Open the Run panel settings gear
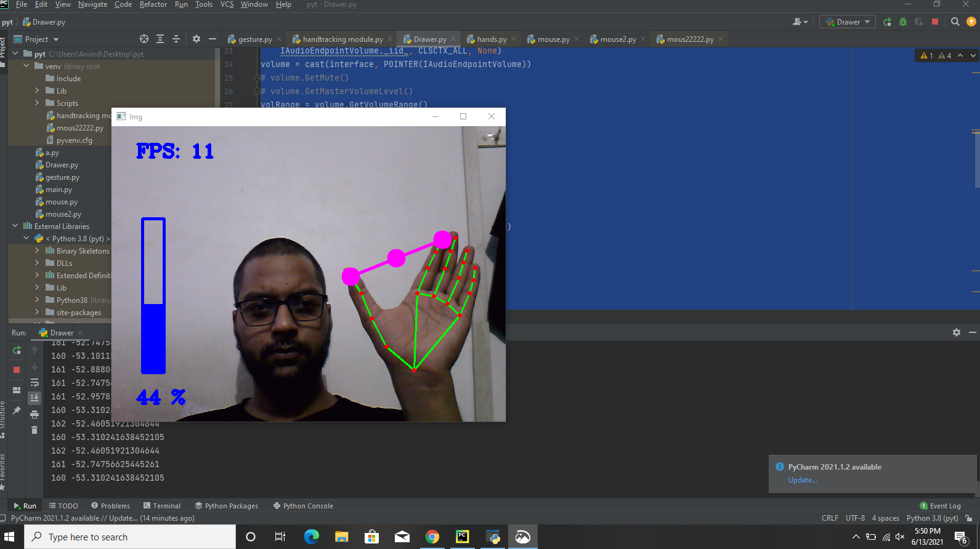Image resolution: width=980 pixels, height=549 pixels. pos(957,332)
